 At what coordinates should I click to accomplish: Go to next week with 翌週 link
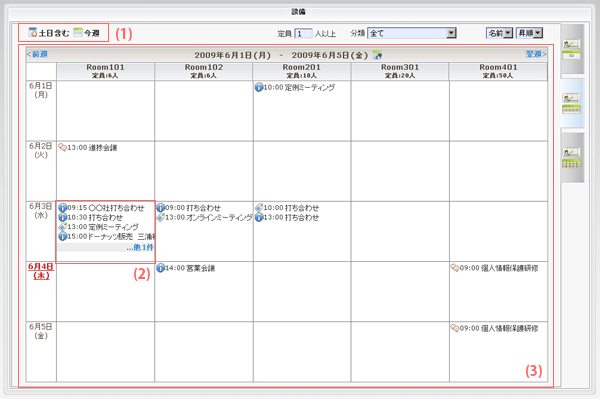(x=536, y=54)
